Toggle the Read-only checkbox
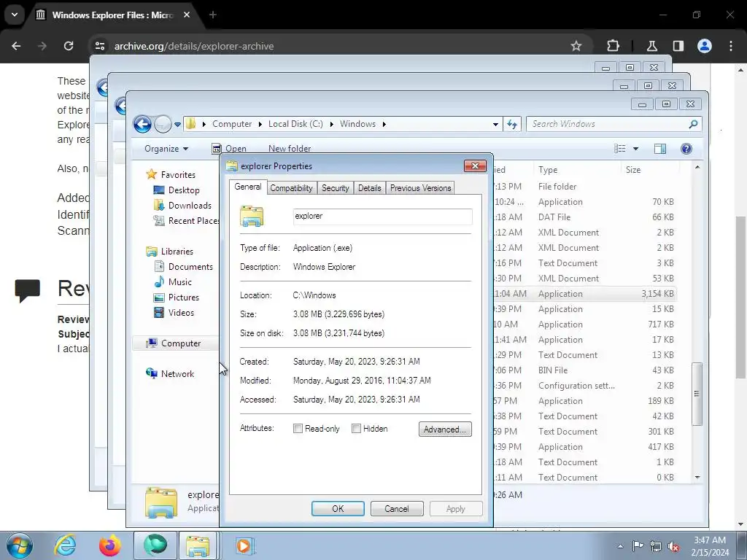747x560 pixels. [x=298, y=429]
